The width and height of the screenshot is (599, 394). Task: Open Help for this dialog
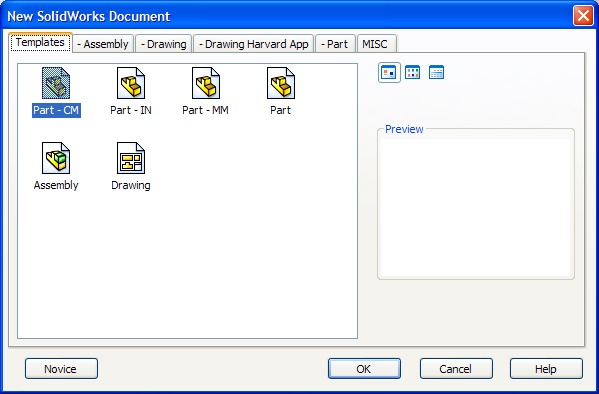click(x=546, y=369)
